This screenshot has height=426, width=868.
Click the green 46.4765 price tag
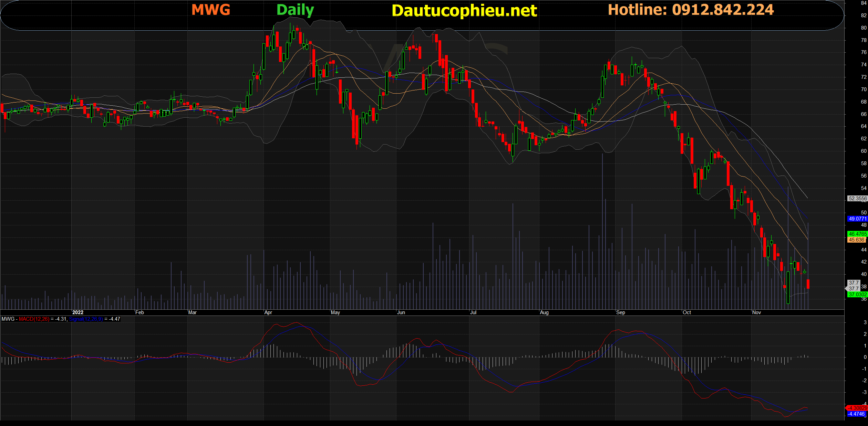[x=857, y=234]
